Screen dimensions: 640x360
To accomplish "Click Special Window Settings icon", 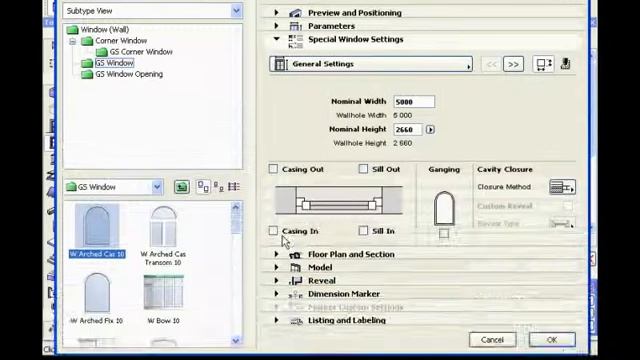I will tap(296, 41).
